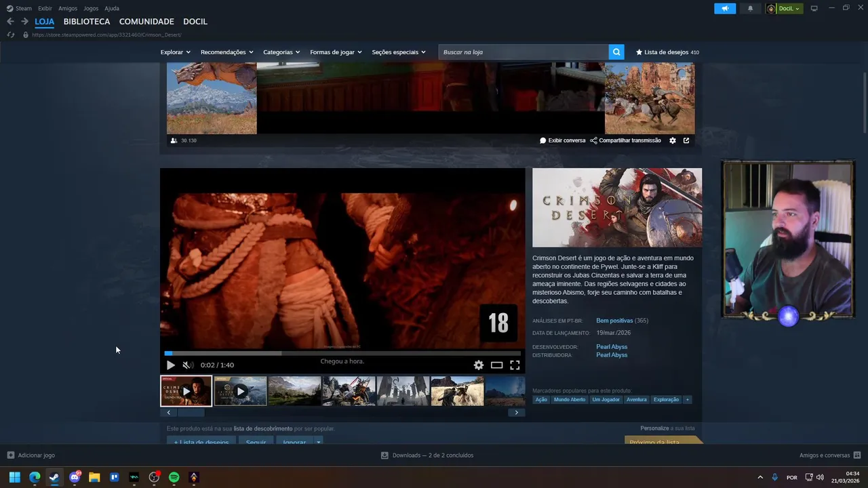
Task: Seek on the trailer progress bar
Action: tap(342, 353)
